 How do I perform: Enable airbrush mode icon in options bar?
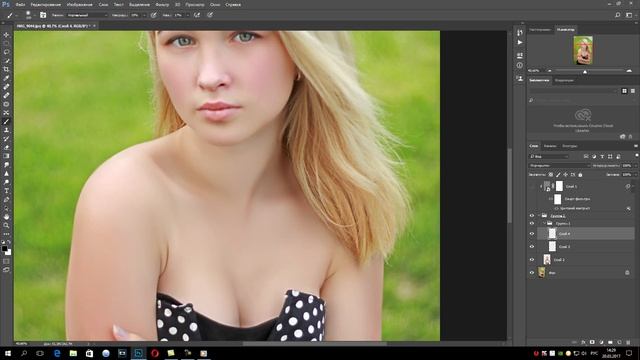197,15
